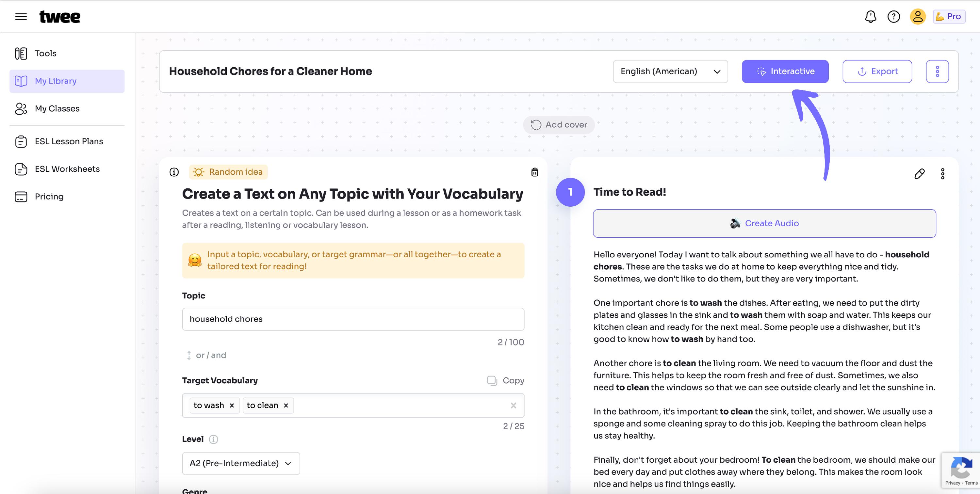
Task: Open the Time to Read three-dots menu
Action: [942, 174]
